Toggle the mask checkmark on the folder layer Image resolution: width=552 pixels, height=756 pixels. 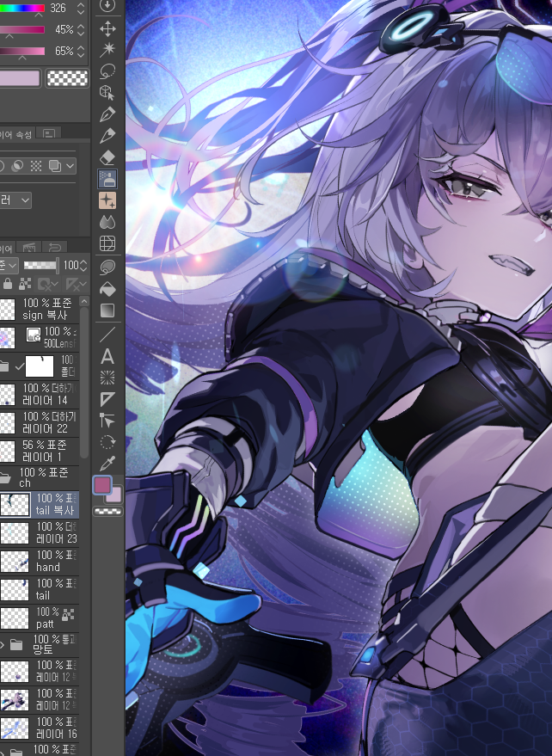coord(19,367)
